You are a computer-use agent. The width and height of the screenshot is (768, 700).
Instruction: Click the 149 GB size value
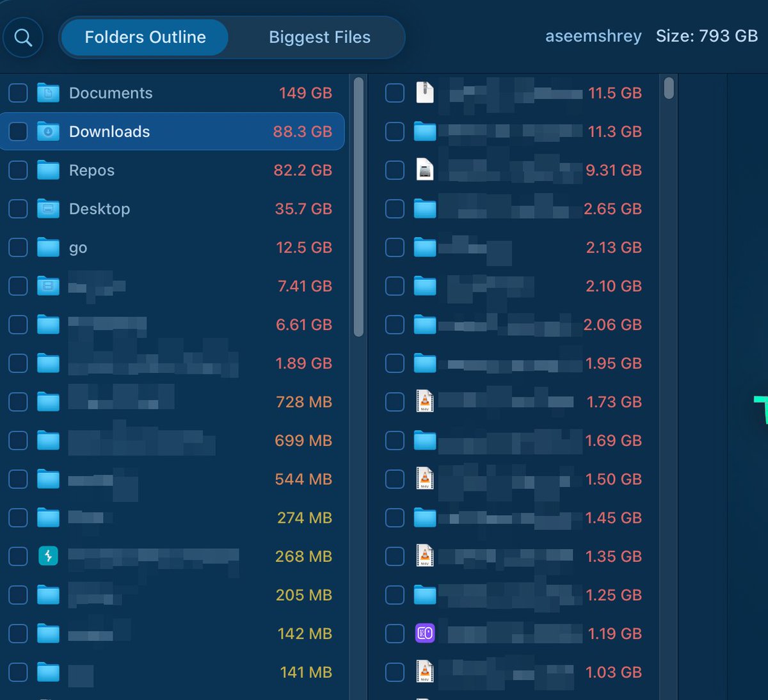coord(305,93)
